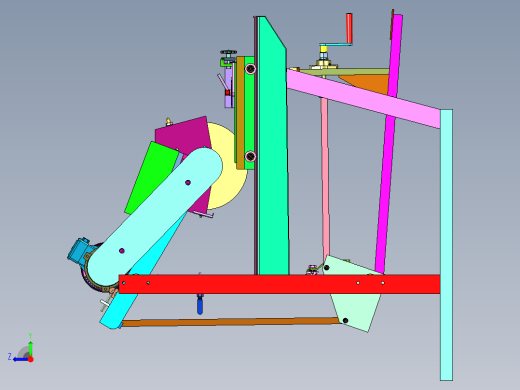Viewport: 520px width, 390px height.
Task: Select the thin magenta diagonal bar
Action: [389, 143]
